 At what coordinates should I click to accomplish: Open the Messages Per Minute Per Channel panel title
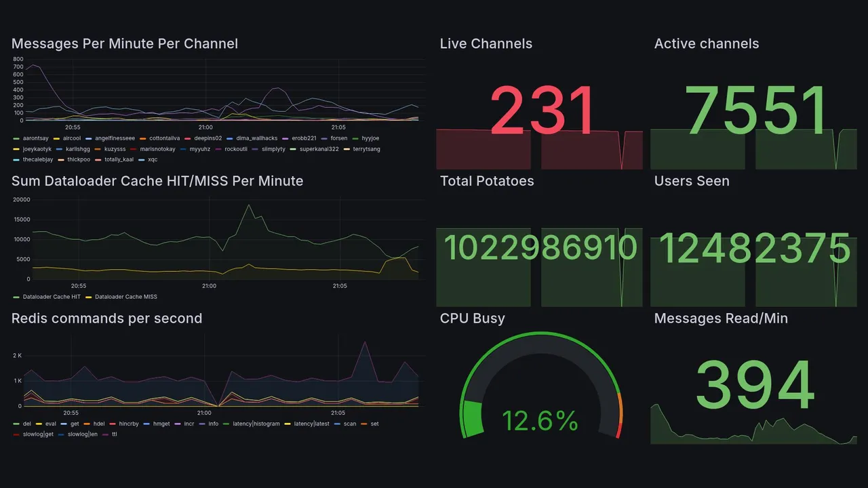tap(125, 44)
